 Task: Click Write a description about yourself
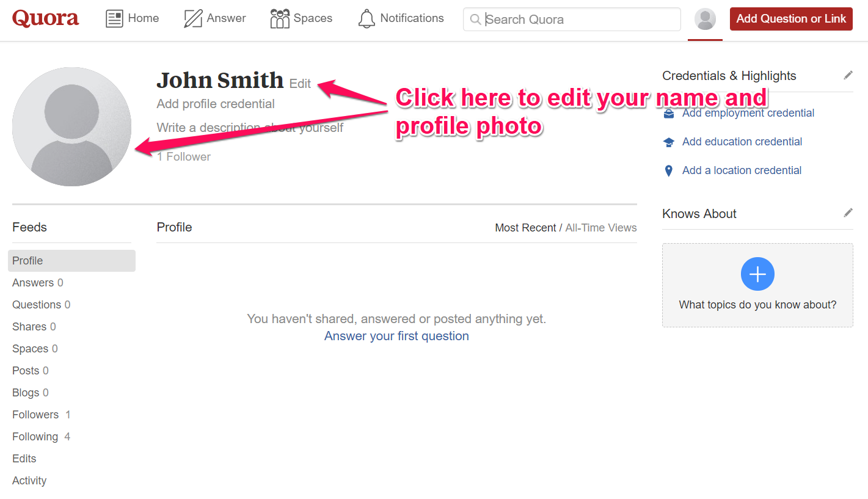tap(250, 128)
